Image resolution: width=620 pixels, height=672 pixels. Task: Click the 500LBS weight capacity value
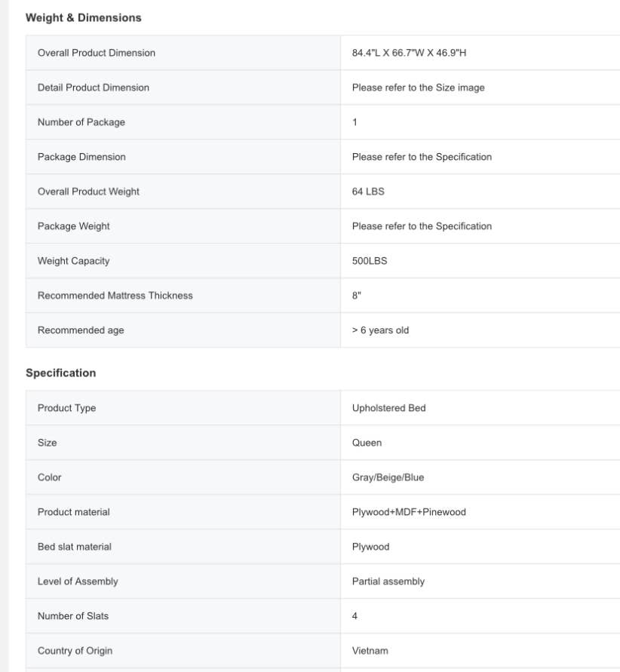click(370, 261)
